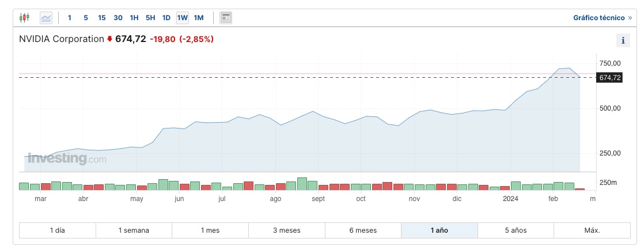
Task: Select the 1D daily interval
Action: coord(166,18)
